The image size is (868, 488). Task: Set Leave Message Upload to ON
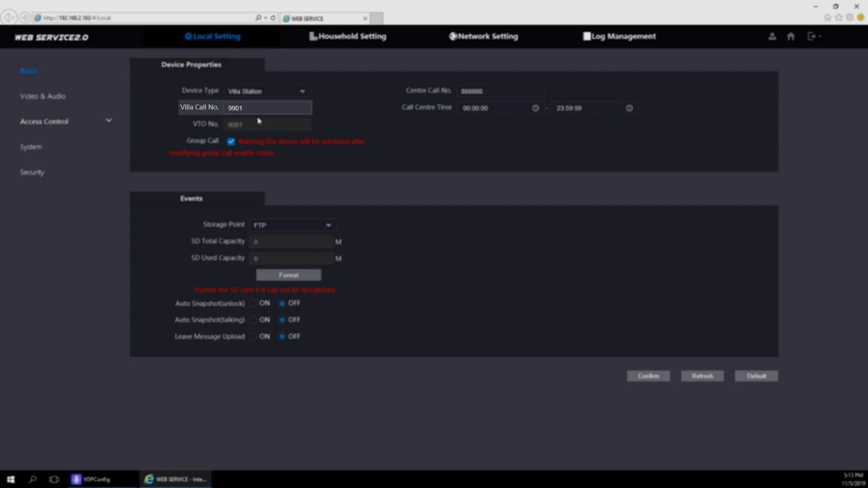tap(253, 336)
